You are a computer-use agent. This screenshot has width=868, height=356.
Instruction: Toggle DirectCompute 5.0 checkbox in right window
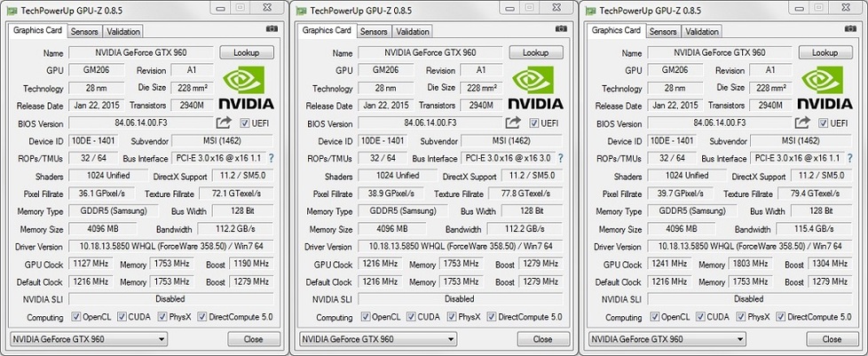pos(781,317)
